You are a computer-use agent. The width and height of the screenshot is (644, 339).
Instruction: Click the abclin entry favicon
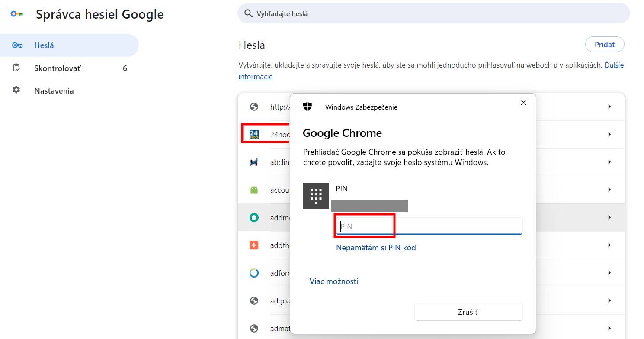(x=254, y=162)
